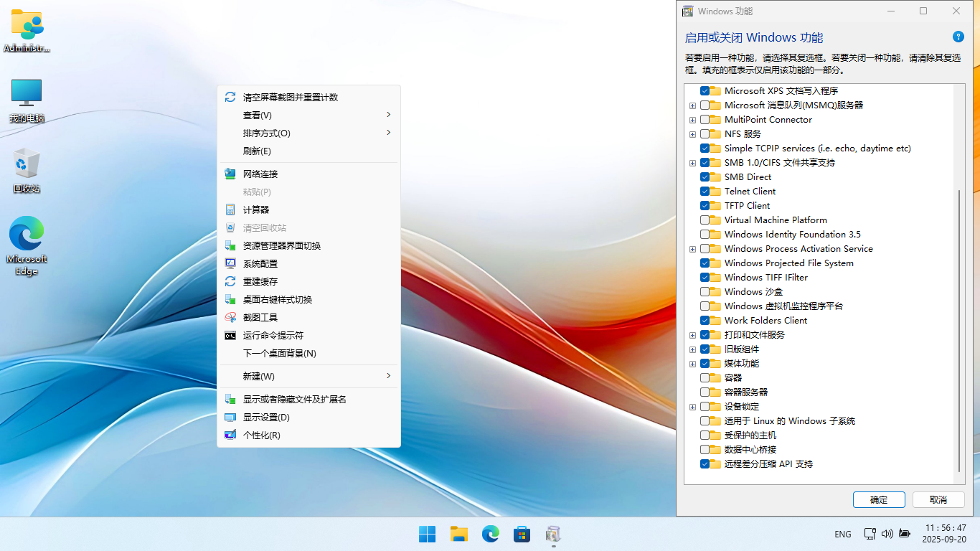The height and width of the screenshot is (551, 980).
Task: Click the display icon beside 显示设置(D)
Action: tap(230, 417)
